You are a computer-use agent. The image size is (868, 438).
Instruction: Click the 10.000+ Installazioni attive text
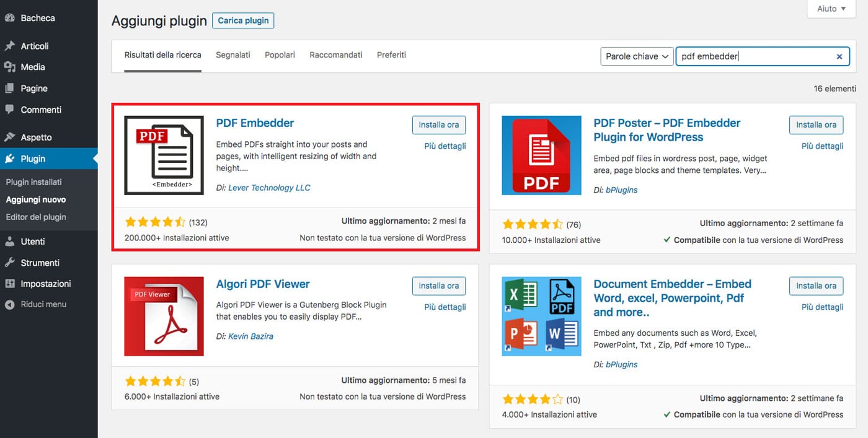(x=551, y=240)
